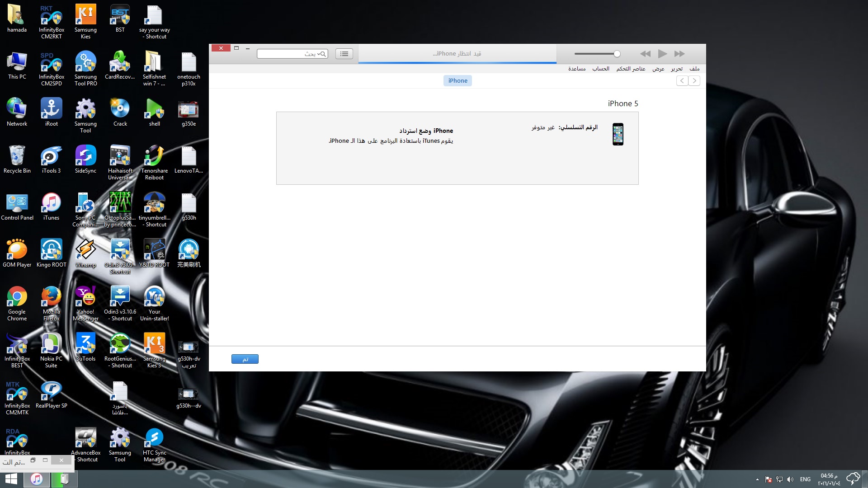Screen dimensions: 868x488
Task: Select the Nokia PC Suite desktop icon
Action: [x=51, y=351]
